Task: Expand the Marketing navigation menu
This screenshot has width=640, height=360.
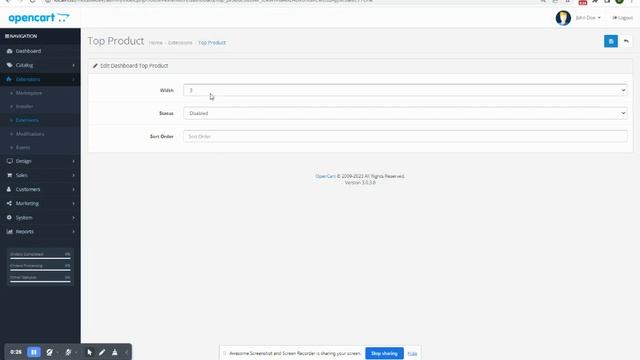Action: pos(40,203)
